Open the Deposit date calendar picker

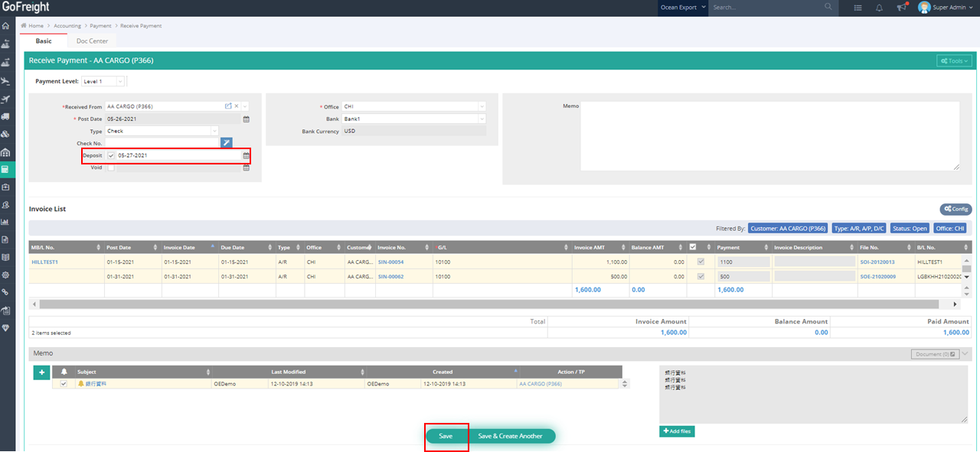pyautogui.click(x=247, y=155)
